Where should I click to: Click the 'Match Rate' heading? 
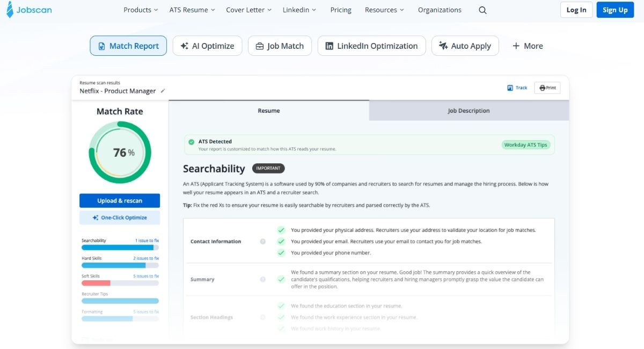click(120, 111)
